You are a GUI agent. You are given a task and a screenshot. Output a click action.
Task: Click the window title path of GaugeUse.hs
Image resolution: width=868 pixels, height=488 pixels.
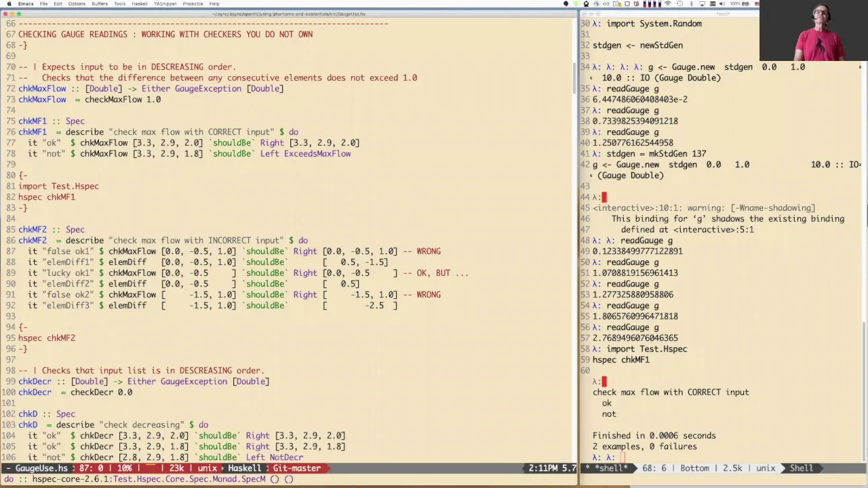coord(289,14)
